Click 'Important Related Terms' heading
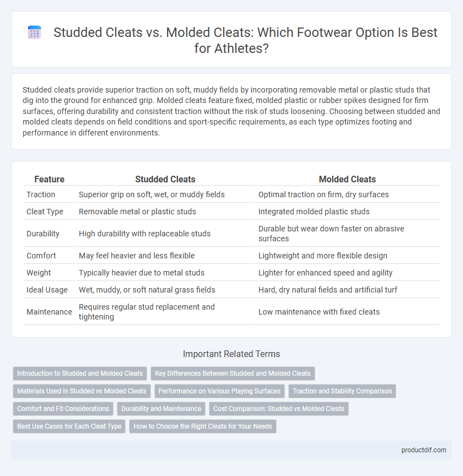The image size is (463, 476). (x=232, y=354)
